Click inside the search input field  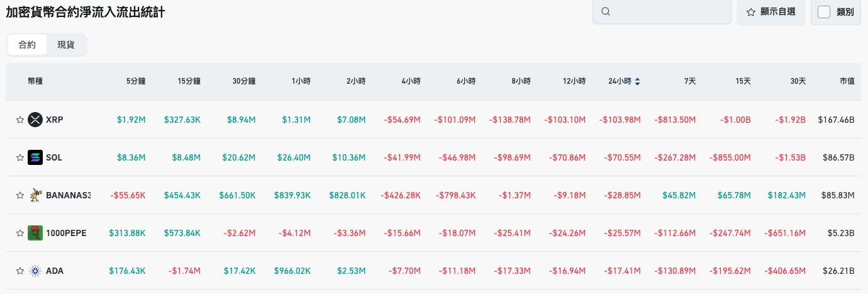click(667, 11)
